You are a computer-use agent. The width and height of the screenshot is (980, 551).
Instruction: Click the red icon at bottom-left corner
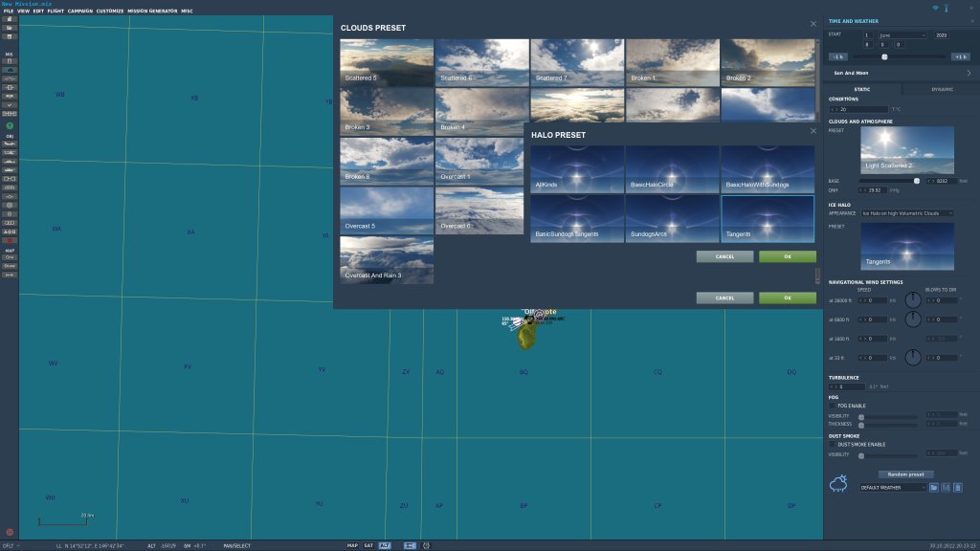(10, 532)
